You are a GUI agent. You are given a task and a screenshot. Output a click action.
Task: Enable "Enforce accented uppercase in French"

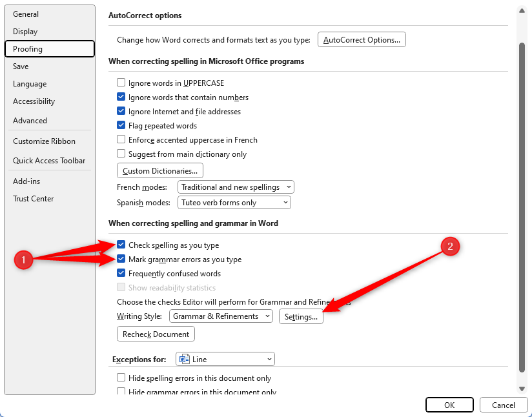coord(121,139)
